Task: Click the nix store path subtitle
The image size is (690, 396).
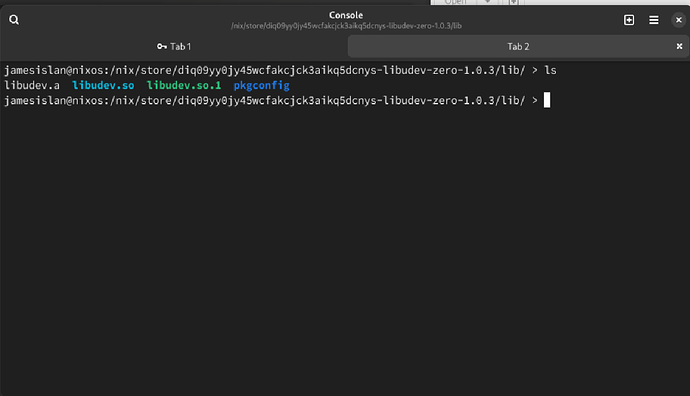Action: (346, 26)
